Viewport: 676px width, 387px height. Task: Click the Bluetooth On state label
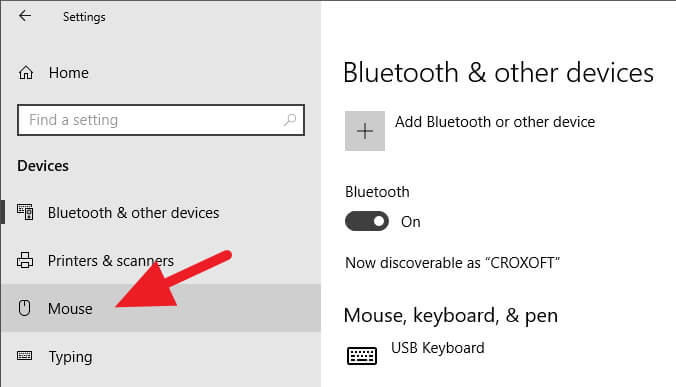click(x=410, y=222)
